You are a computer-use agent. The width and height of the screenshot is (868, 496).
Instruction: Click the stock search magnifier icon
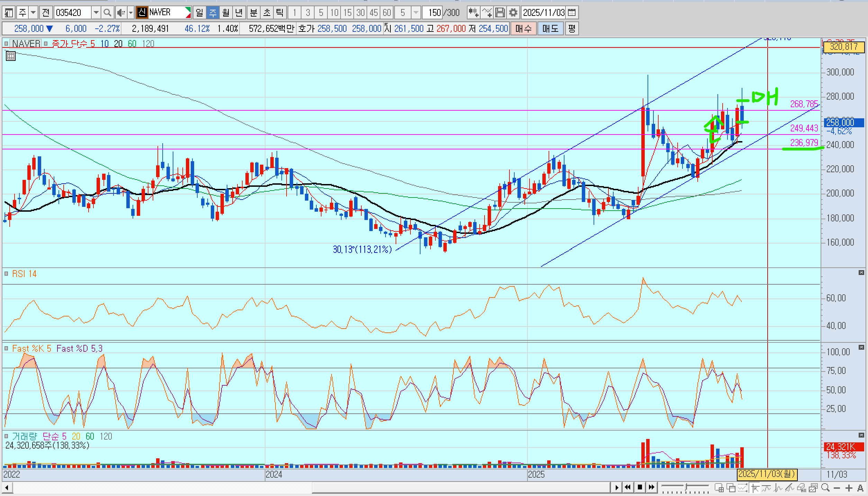(107, 13)
